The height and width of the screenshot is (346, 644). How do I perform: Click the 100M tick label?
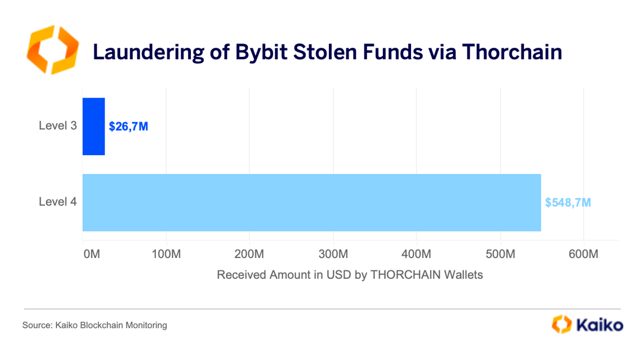pyautogui.click(x=166, y=254)
